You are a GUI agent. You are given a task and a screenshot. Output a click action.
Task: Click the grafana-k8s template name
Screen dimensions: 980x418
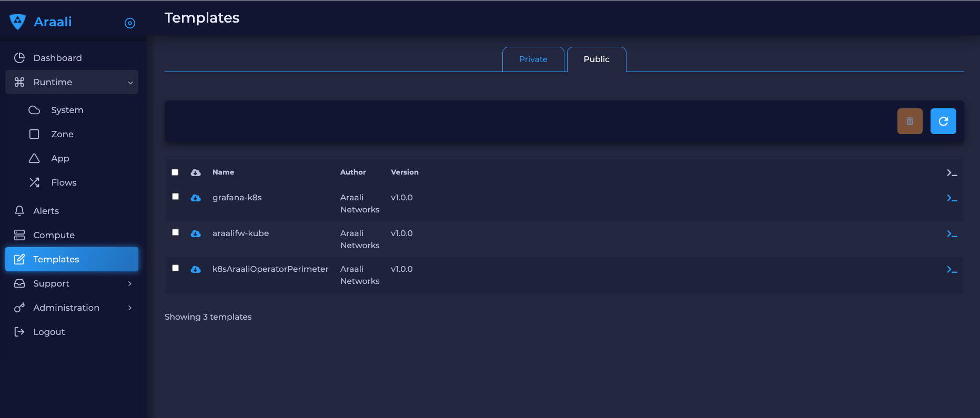click(237, 198)
